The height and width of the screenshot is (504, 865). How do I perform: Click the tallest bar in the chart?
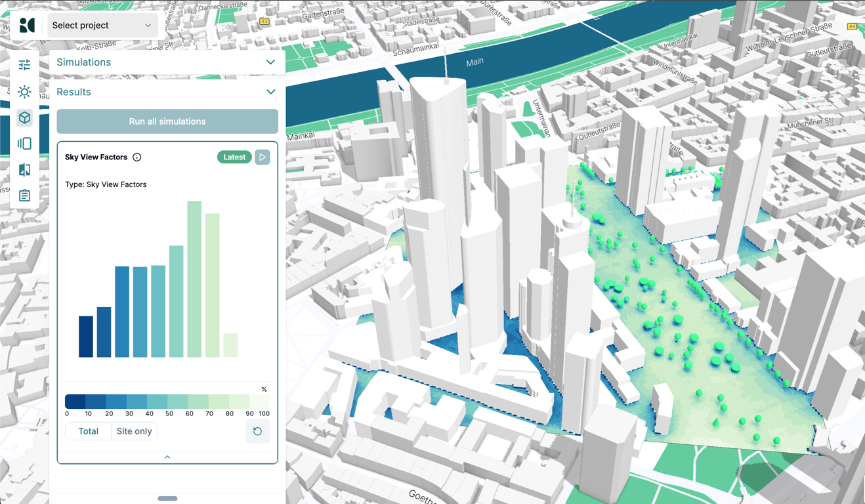pos(194,279)
